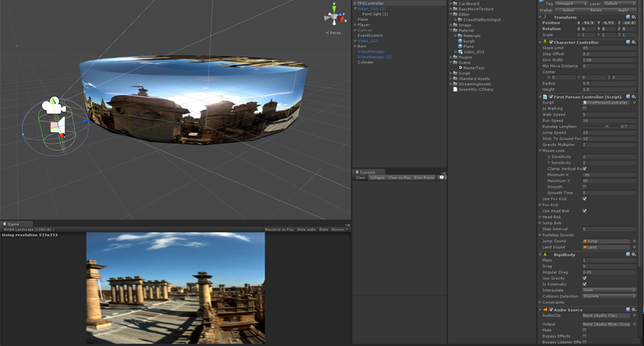Image resolution: width=644 pixels, height=346 pixels.
Task: Click the Runstep Lenghten slider handle
Action: [x=607, y=127]
